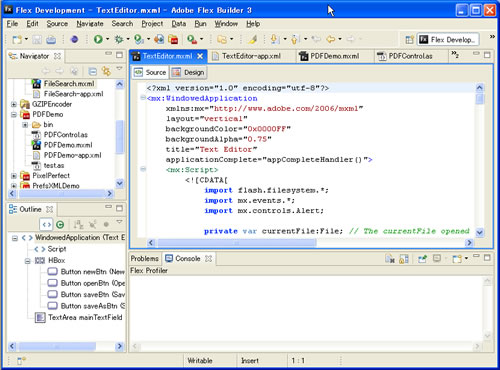Click the Print icon in toolbar
This screenshot has height=370, width=500.
pos(51,40)
